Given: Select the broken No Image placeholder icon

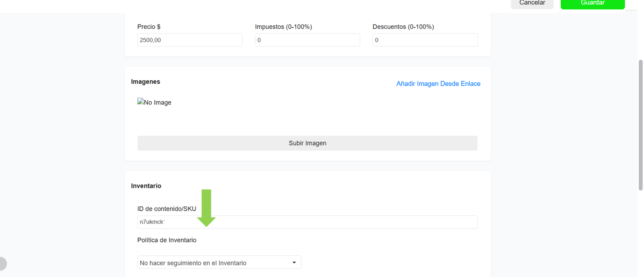Looking at the screenshot, I should 140,102.
